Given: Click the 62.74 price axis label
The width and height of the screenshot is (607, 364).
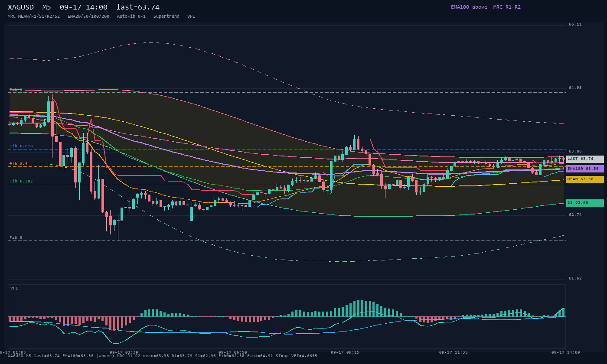Looking at the screenshot, I should (575, 215).
